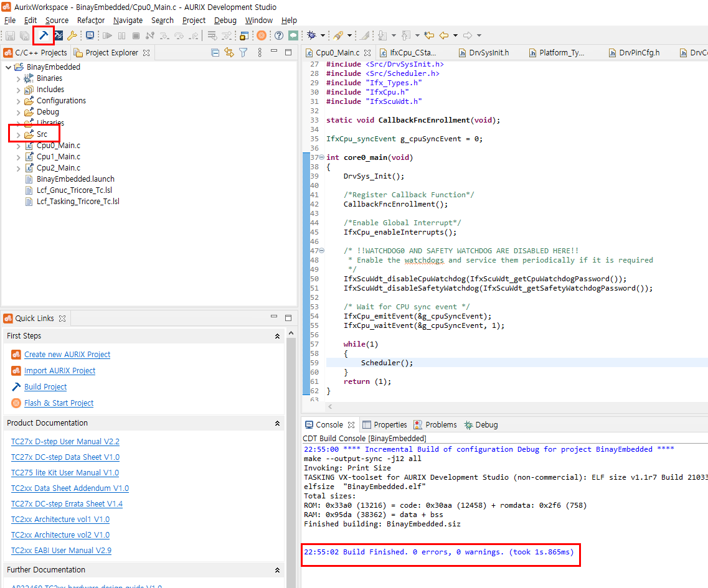Screen dimensions: 708x588
Task: Click the Last Edit Location icon
Action: (x=429, y=35)
